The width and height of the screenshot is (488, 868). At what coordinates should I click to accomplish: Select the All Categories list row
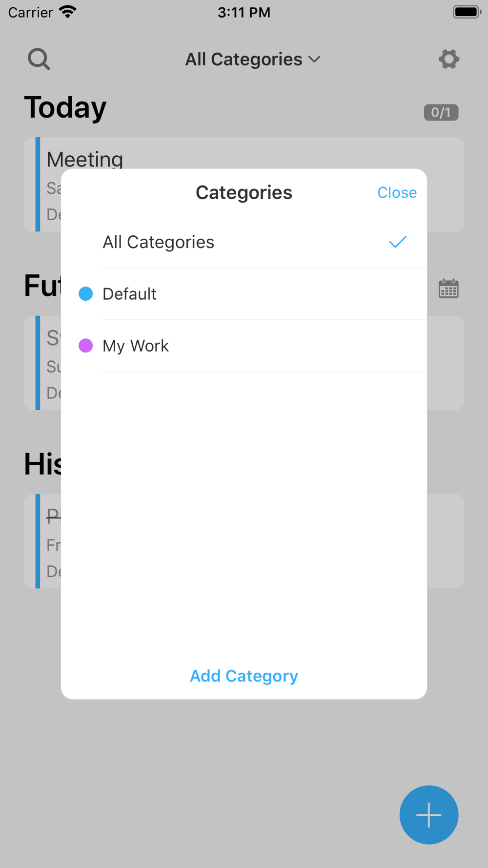tap(244, 242)
